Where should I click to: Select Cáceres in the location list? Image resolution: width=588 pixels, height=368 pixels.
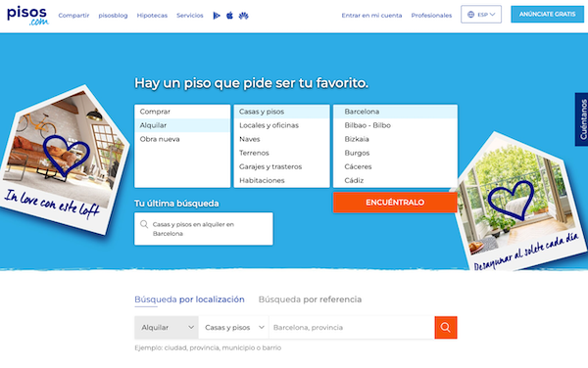[x=395, y=166]
